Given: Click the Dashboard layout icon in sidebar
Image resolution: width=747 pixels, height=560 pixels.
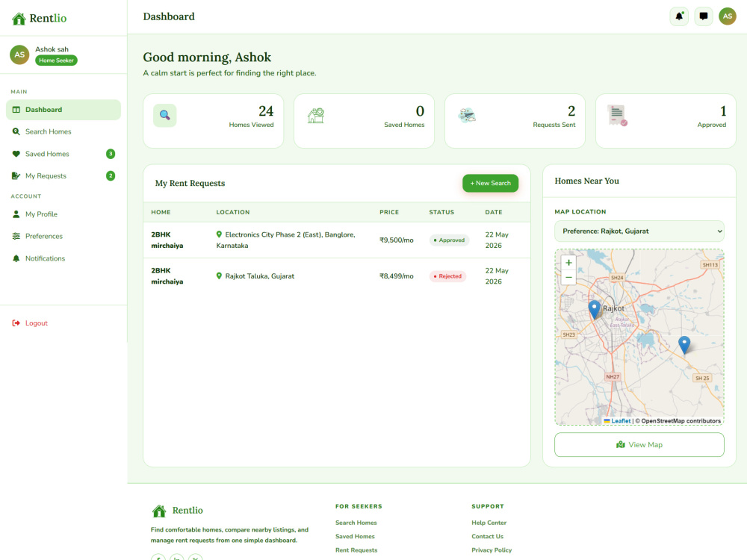Looking at the screenshot, I should [x=16, y=110].
